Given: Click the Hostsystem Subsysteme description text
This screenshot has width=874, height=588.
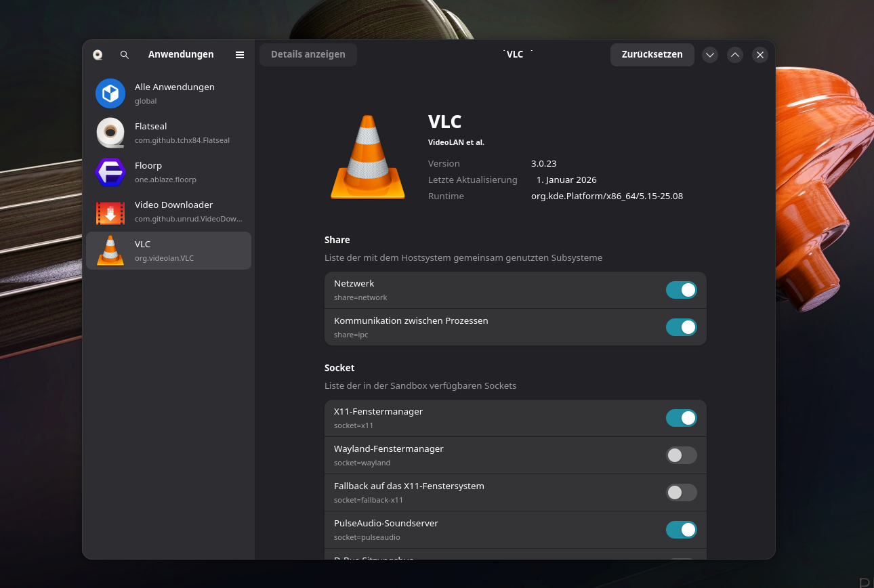Looking at the screenshot, I should click(463, 258).
